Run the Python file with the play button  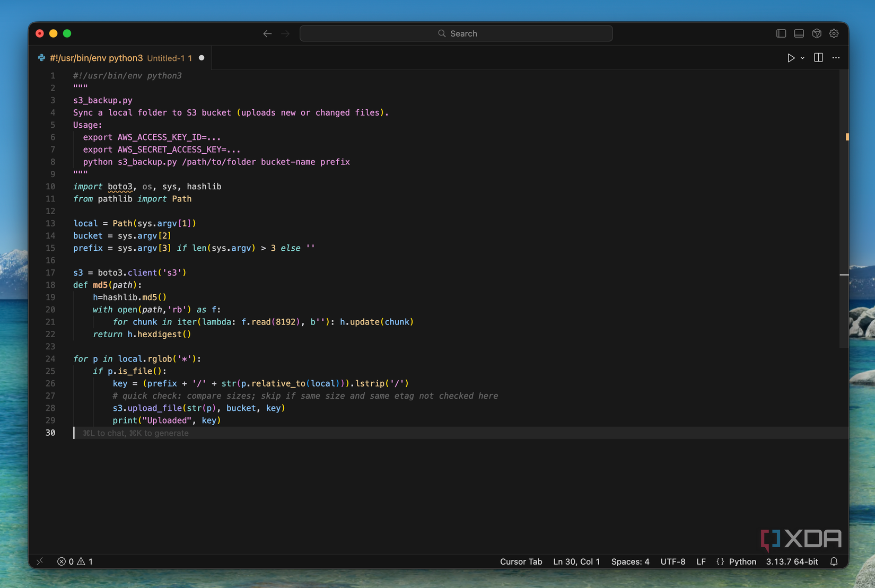(791, 58)
